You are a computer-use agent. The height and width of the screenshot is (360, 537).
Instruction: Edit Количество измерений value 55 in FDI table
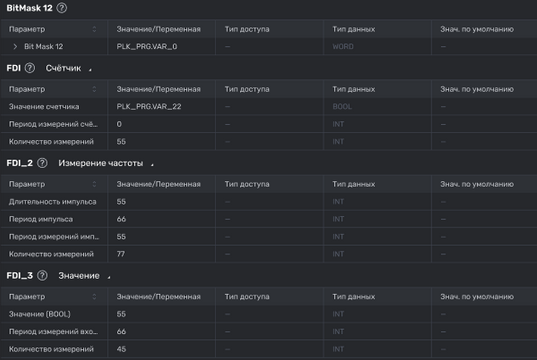pos(162,141)
